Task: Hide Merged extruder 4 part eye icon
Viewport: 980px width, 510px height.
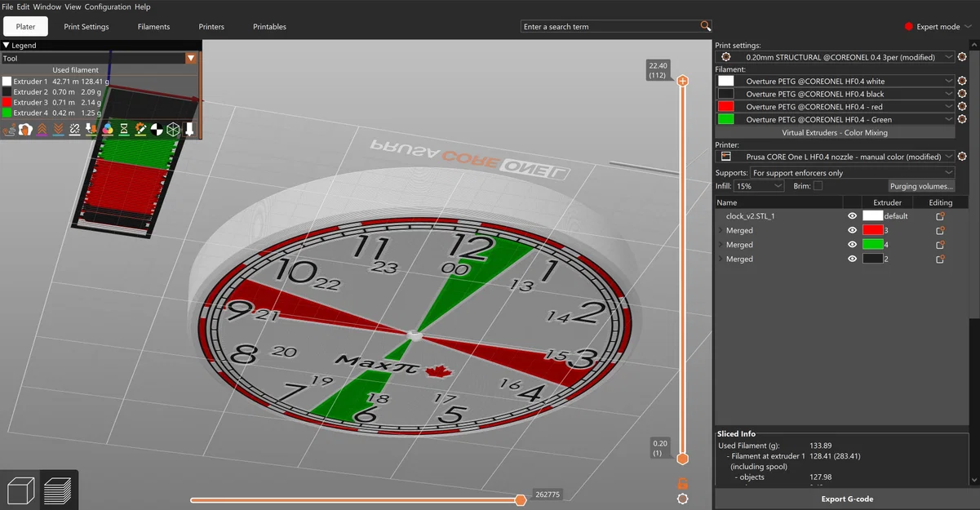Action: point(852,245)
